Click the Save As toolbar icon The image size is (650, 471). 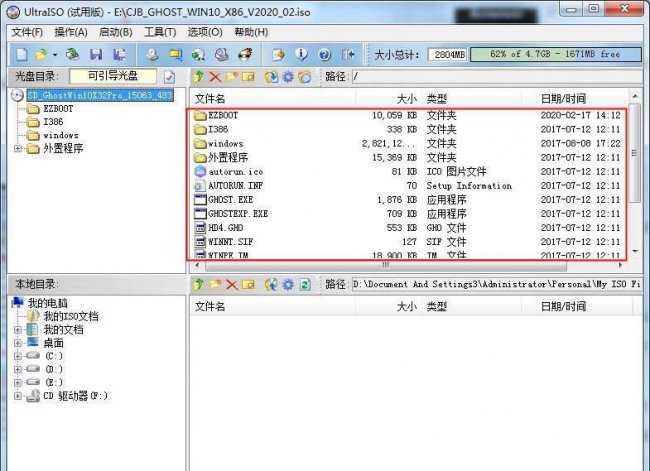coord(119,54)
